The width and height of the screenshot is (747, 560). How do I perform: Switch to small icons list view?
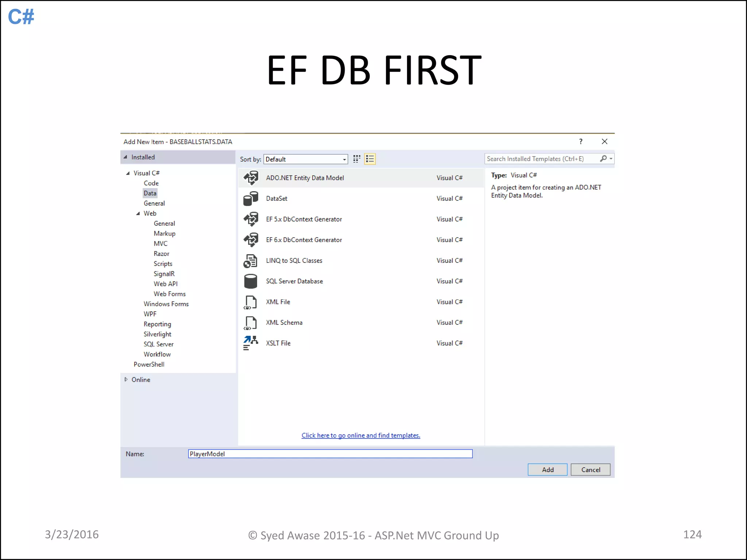click(x=370, y=159)
